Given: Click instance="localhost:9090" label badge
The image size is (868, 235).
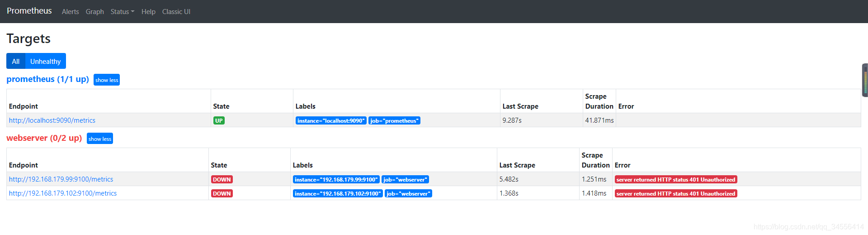Looking at the screenshot, I should [x=331, y=120].
